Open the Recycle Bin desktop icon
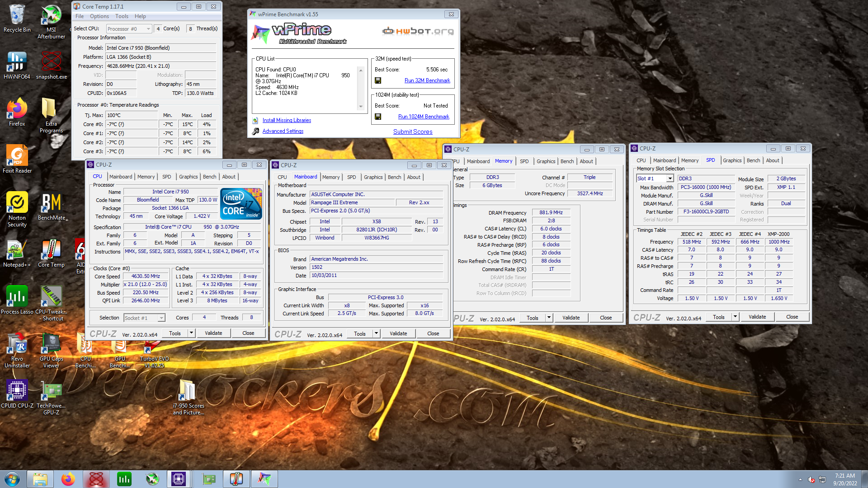Screen dimensions: 868x488 17,18
